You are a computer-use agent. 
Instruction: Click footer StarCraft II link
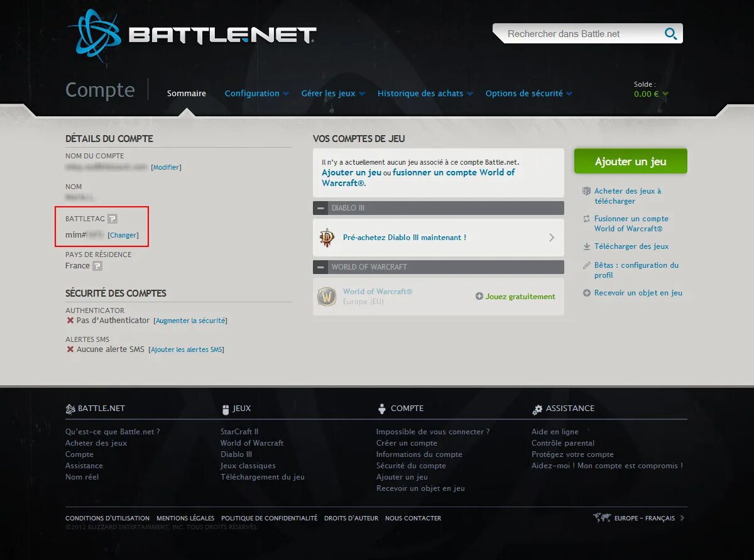(239, 432)
